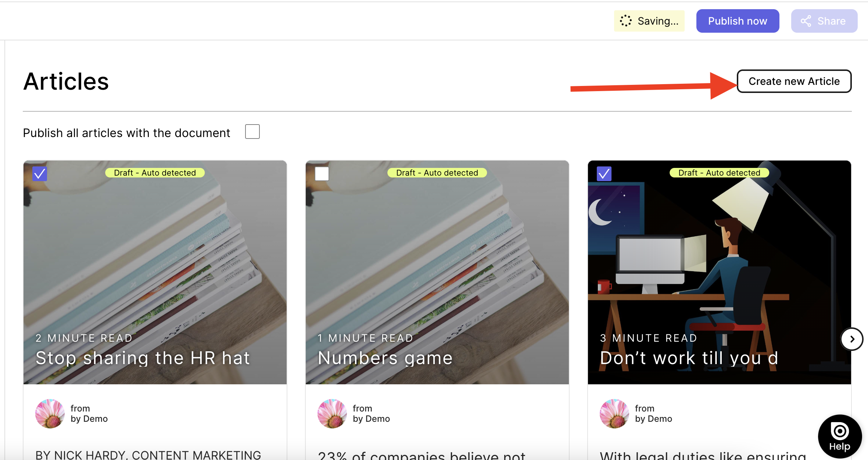This screenshot has width=868, height=460.
Task: Open the Help chat widget
Action: tap(840, 436)
